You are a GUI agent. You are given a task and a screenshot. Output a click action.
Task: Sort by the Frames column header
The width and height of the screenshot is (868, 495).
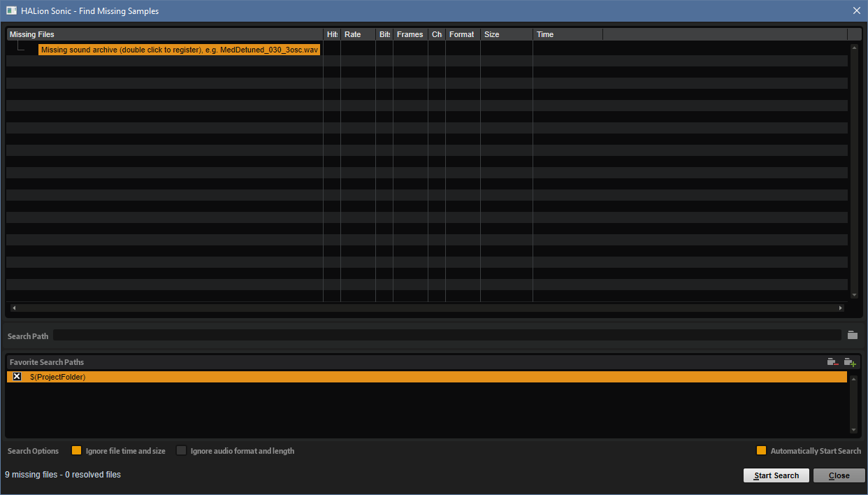coord(410,34)
